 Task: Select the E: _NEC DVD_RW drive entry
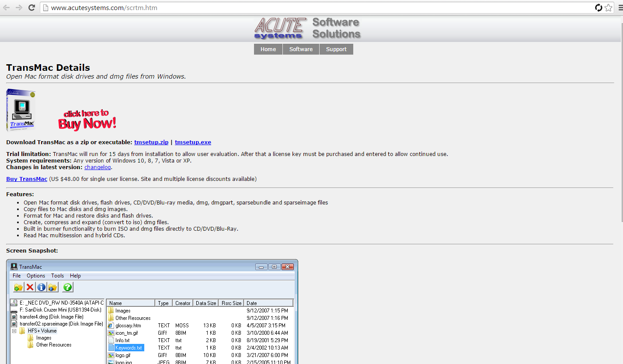pos(62,302)
